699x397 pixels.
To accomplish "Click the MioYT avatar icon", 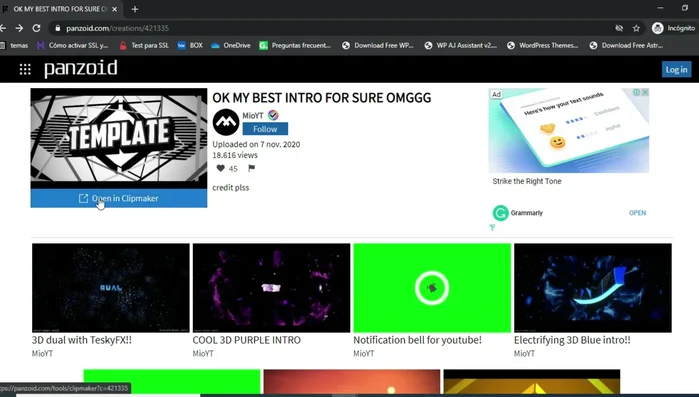I will [x=226, y=122].
